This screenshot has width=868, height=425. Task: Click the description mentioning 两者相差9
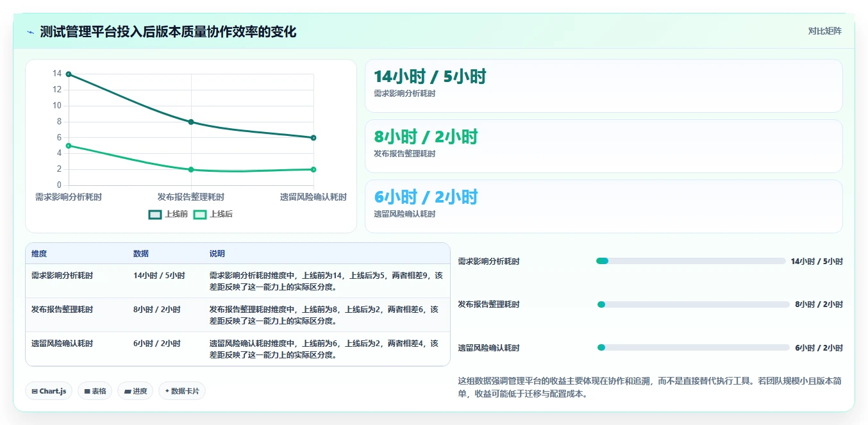(326, 281)
